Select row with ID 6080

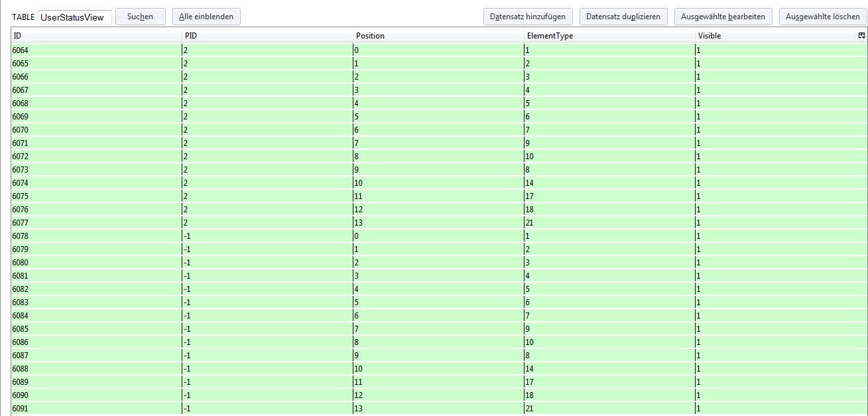[x=438, y=263]
